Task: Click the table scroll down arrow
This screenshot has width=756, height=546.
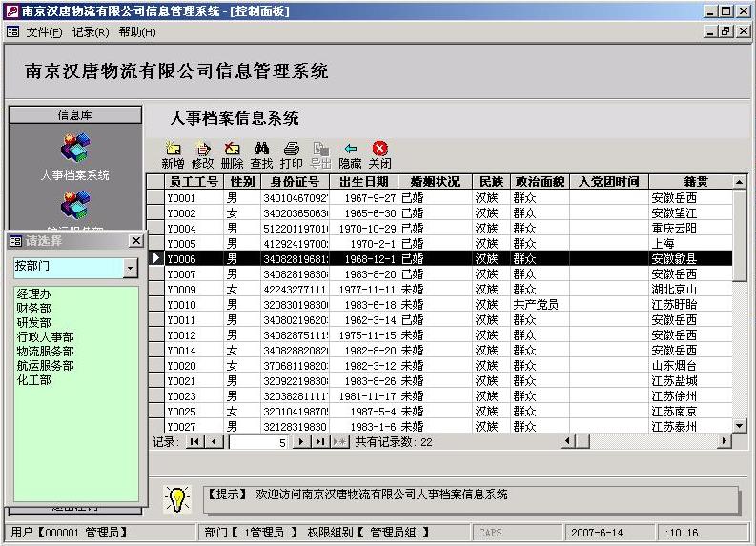Action: 740,426
